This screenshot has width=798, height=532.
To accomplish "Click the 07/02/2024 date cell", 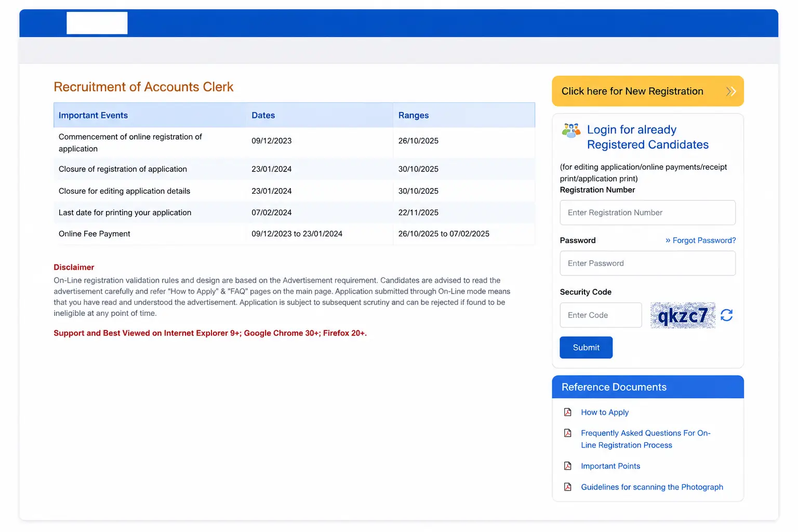I will pyautogui.click(x=272, y=212).
